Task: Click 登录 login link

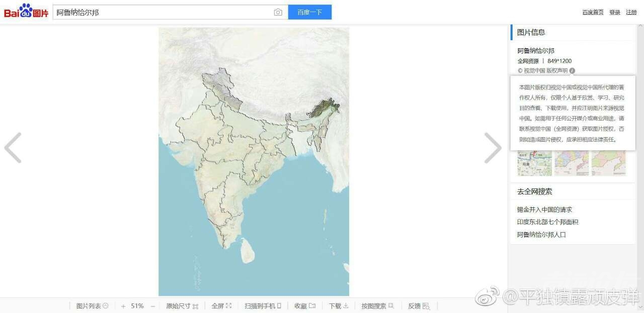Action: [x=615, y=13]
